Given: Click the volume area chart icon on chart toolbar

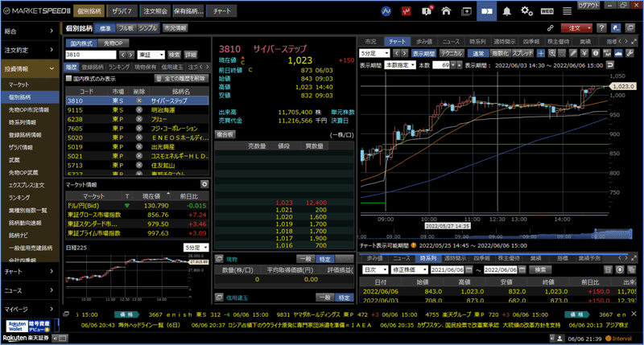Looking at the screenshot, I should [618, 53].
